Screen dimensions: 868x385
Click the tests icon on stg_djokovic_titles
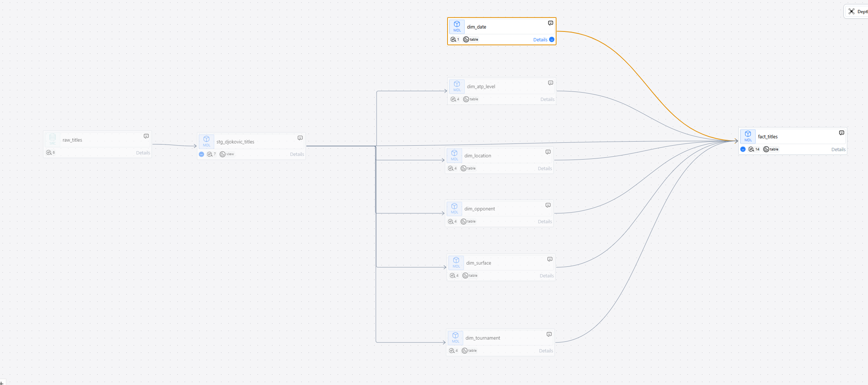click(210, 154)
